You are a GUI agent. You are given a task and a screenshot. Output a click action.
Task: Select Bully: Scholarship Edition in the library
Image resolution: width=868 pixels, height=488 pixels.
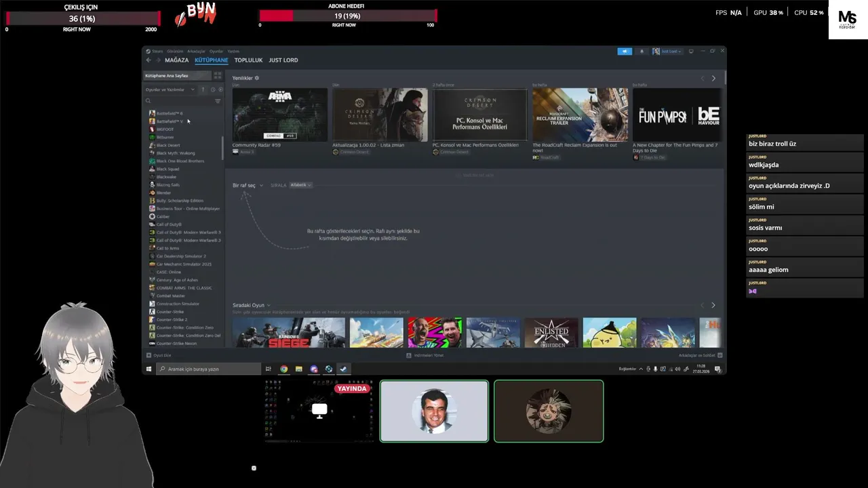coord(180,201)
